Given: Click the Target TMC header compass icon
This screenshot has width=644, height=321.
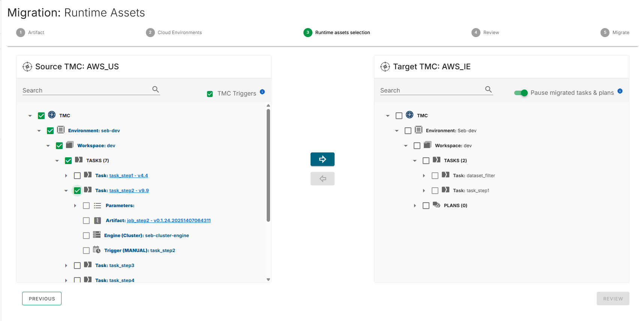Looking at the screenshot, I should pos(385,67).
